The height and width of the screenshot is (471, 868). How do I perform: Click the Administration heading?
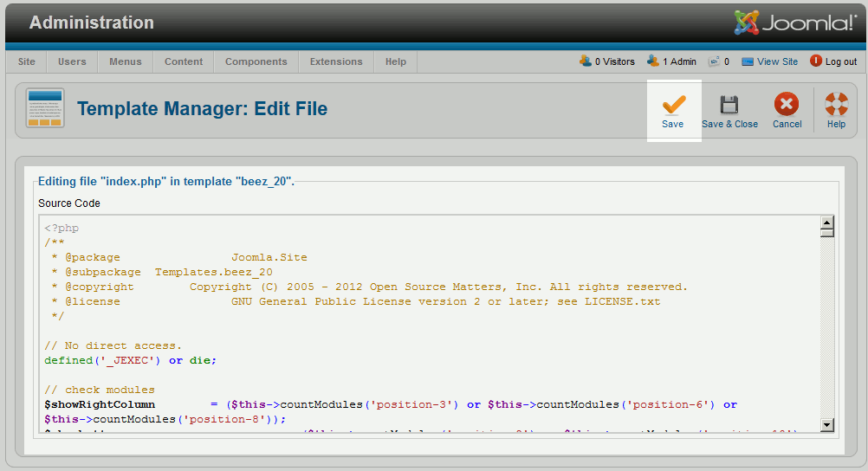[91, 23]
